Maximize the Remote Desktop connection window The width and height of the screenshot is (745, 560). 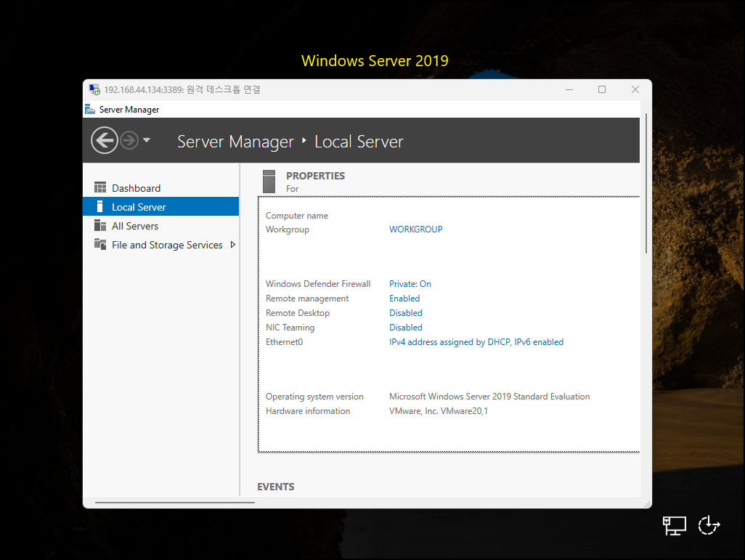602,89
